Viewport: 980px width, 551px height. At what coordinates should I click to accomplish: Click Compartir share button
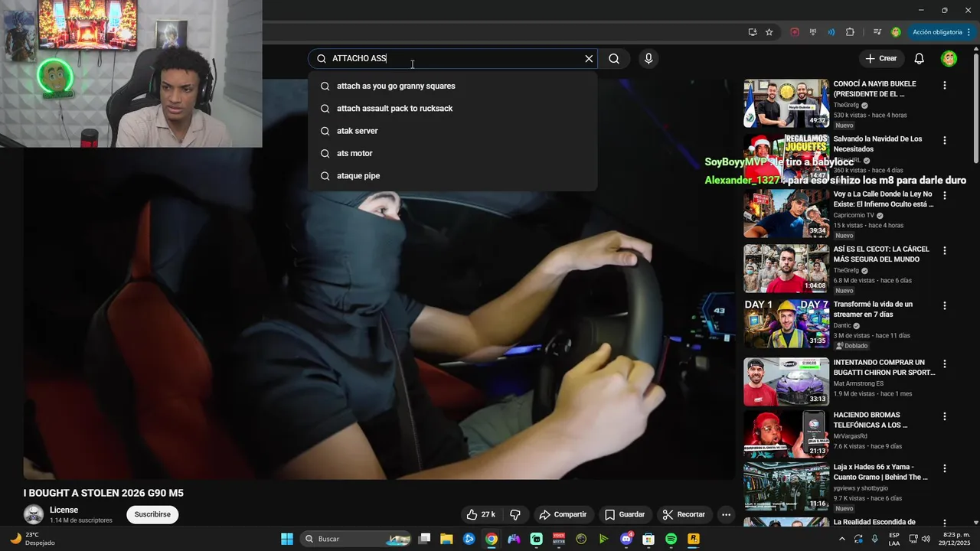coord(563,514)
